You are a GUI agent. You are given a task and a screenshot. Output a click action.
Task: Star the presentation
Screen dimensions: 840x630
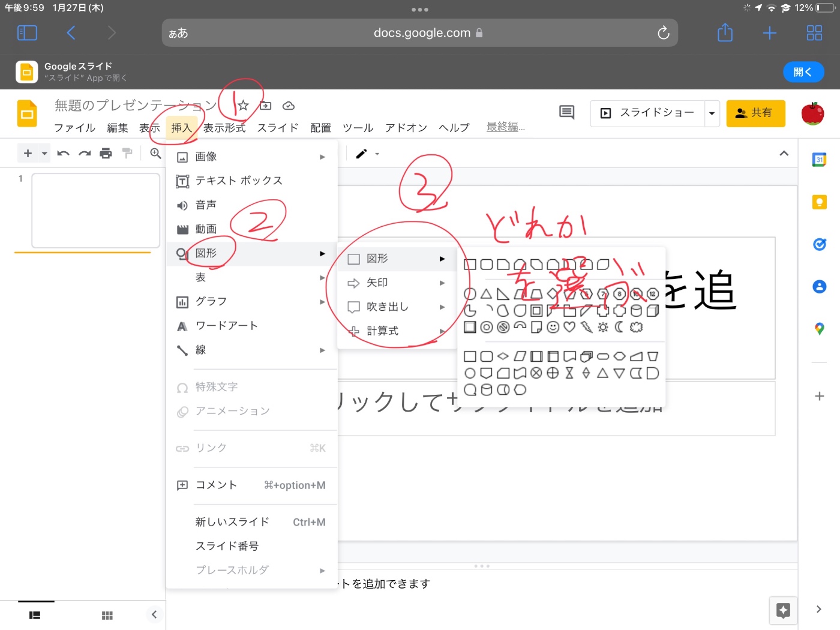pos(243,106)
